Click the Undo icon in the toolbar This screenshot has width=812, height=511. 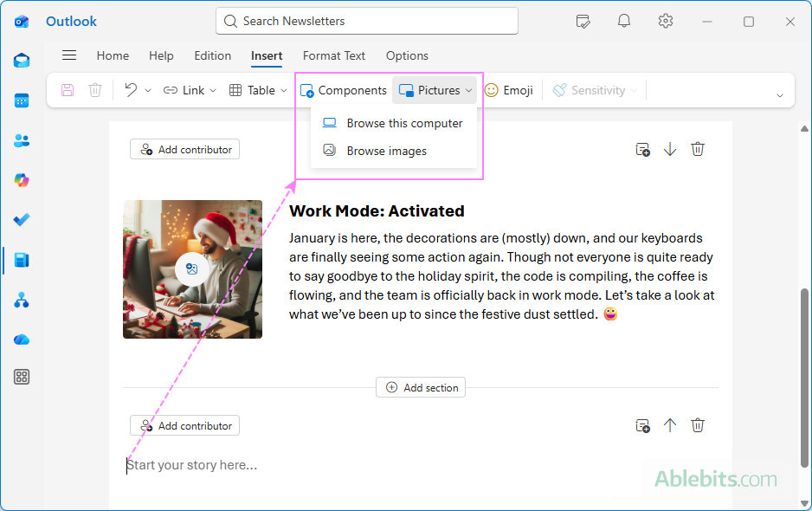click(130, 89)
